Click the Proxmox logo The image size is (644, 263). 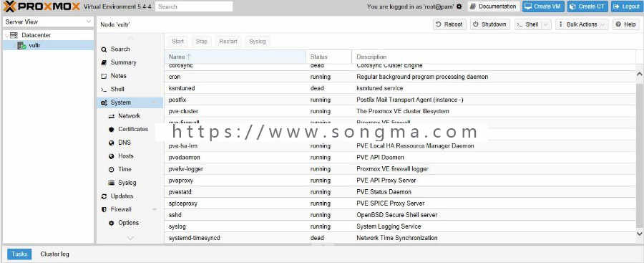tap(42, 6)
